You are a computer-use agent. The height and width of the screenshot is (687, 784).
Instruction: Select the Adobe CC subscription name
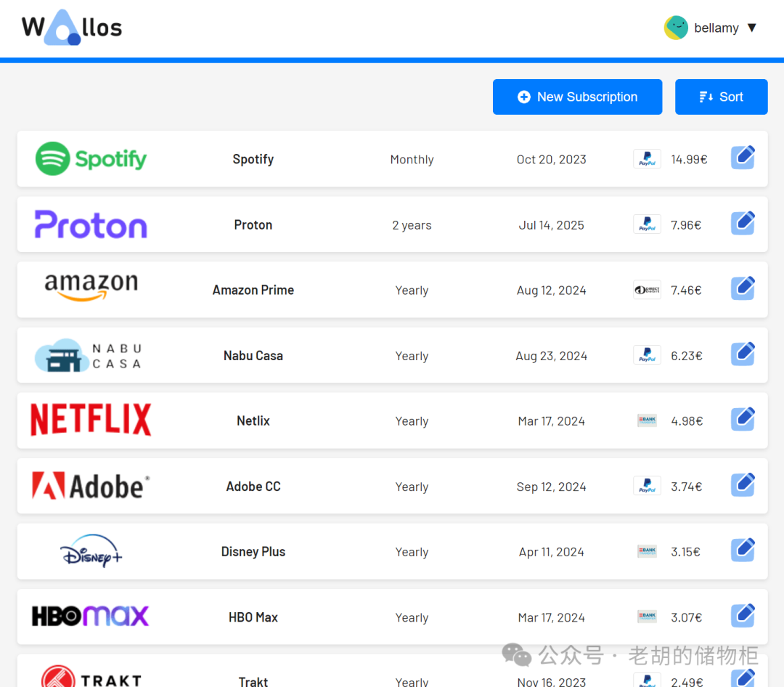click(253, 487)
